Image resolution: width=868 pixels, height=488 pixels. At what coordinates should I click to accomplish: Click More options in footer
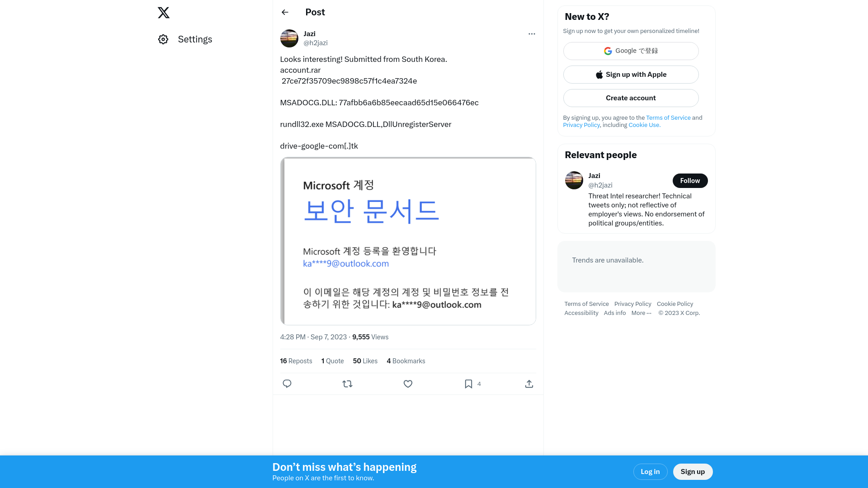642,313
